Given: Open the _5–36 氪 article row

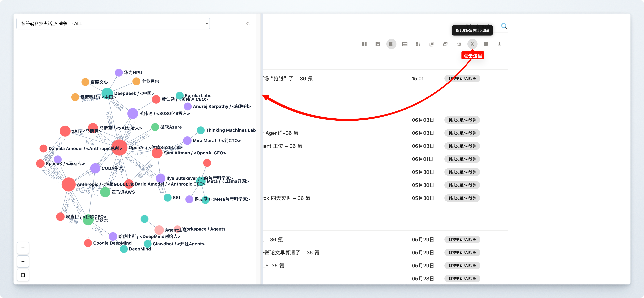Looking at the screenshot, I should [274, 266].
